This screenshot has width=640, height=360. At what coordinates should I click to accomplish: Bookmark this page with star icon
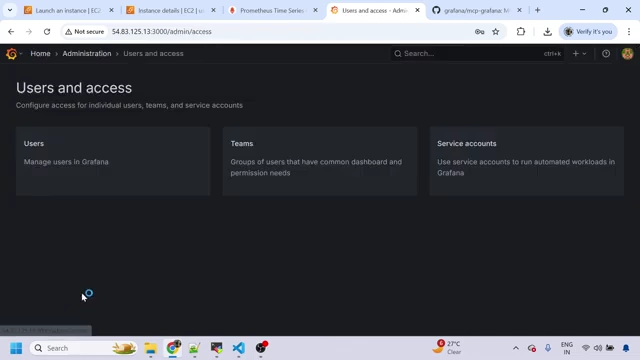pyautogui.click(x=496, y=31)
